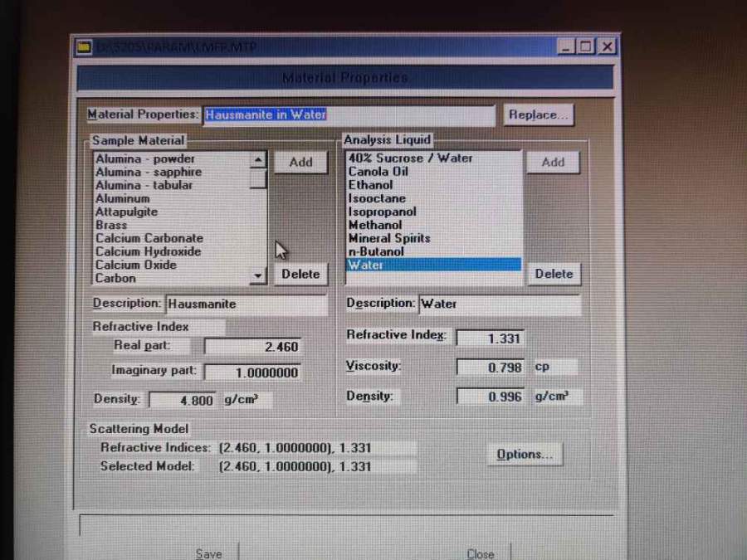Choose Alumina - sapphire sample material
Screen dimensions: 747x560
click(x=149, y=172)
